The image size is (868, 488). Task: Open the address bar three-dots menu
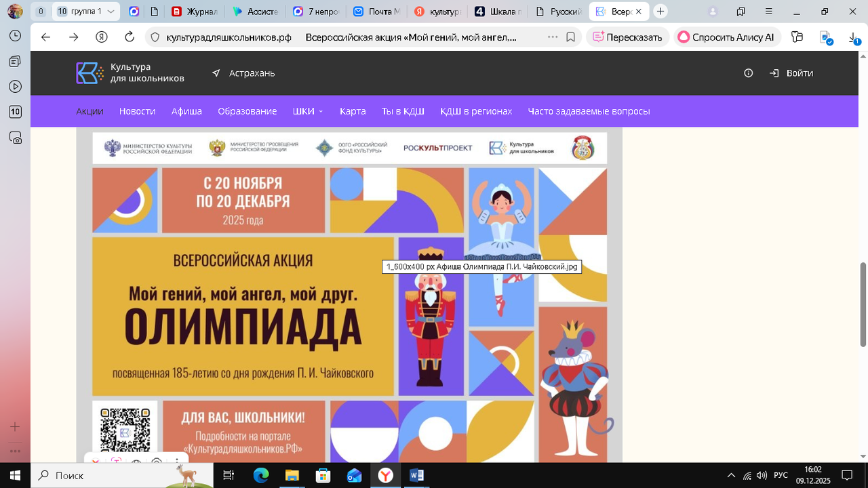[552, 37]
